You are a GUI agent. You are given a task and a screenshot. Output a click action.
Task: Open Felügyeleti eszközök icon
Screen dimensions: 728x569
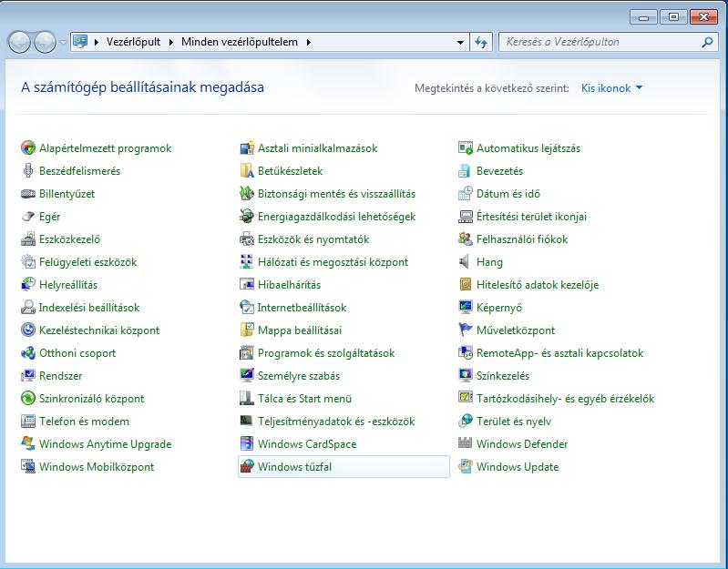coord(28,261)
